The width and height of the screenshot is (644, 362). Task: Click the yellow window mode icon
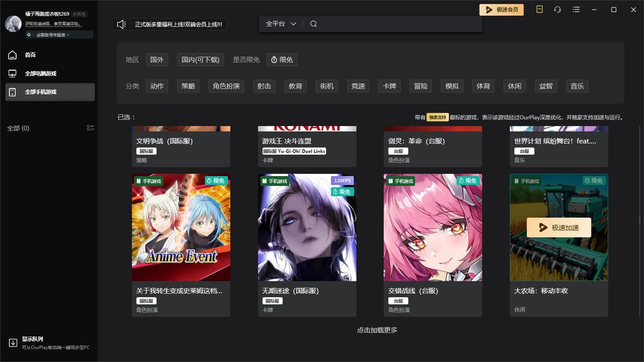tap(539, 9)
